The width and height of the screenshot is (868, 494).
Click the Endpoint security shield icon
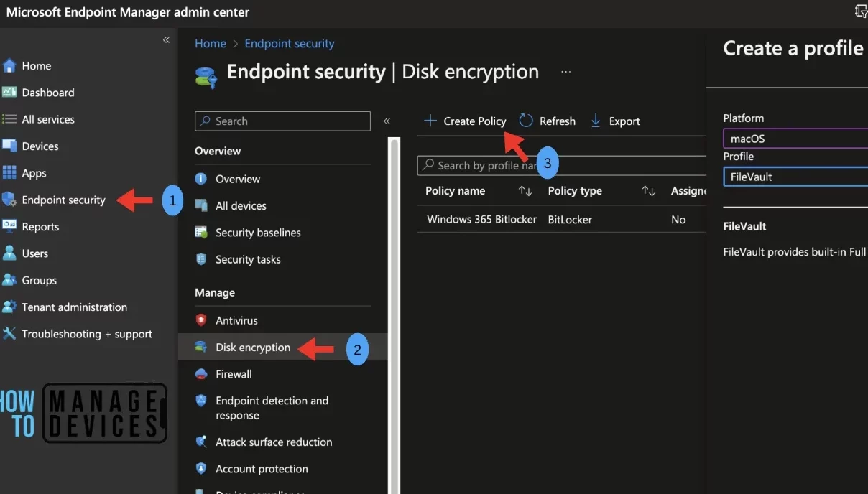pos(9,200)
